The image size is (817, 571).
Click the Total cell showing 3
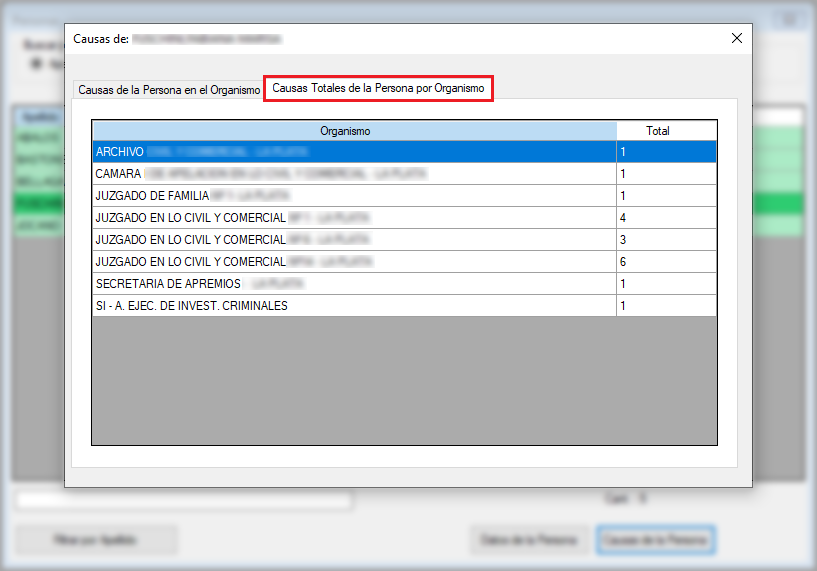tap(665, 240)
